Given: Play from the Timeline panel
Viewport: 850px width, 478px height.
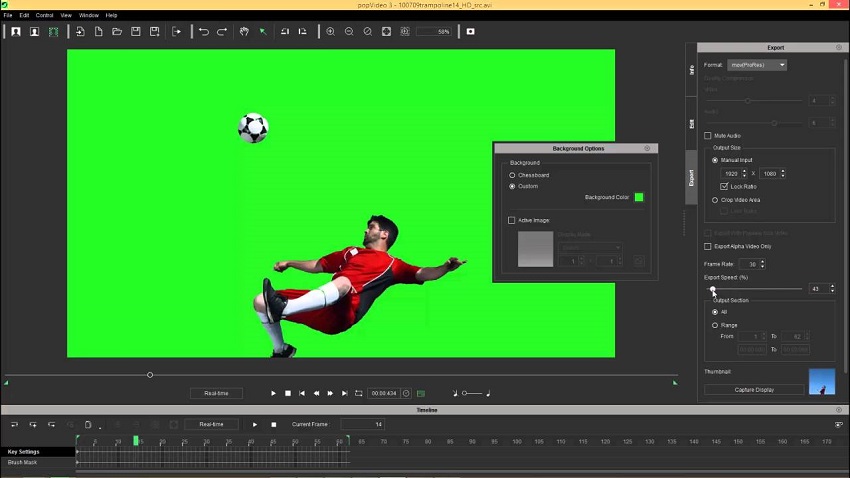Looking at the screenshot, I should pos(255,425).
